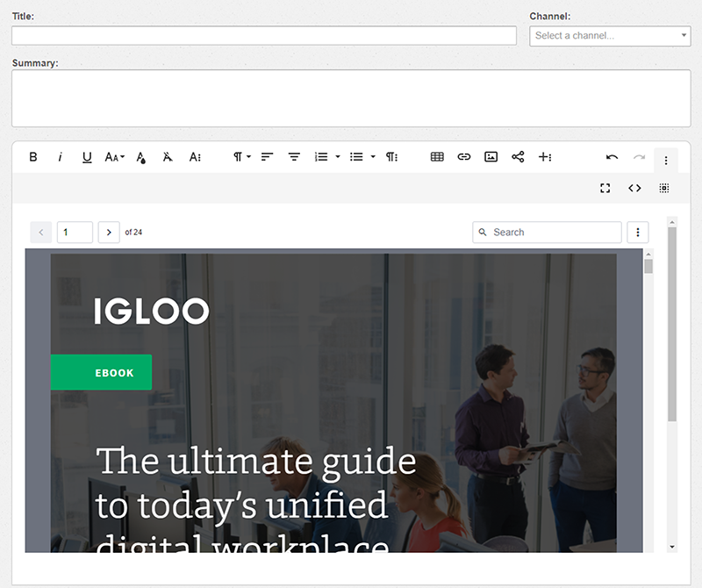
Task: Switch editor to fullscreen mode
Action: click(605, 188)
